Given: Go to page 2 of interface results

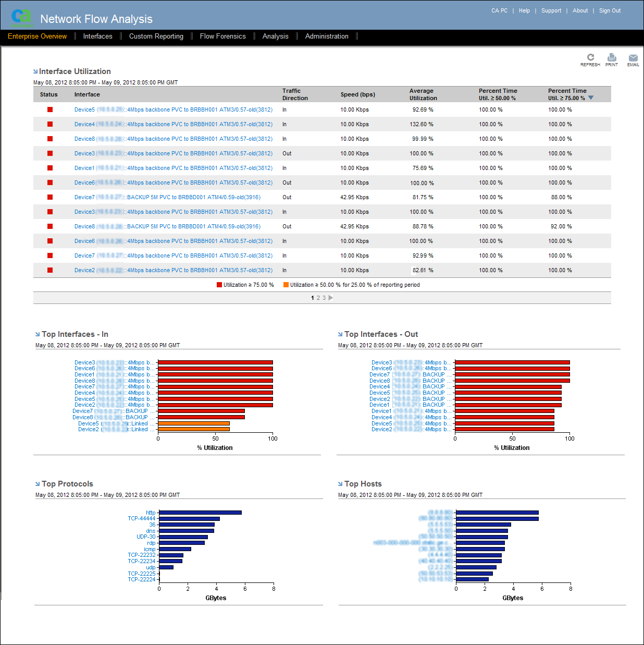Looking at the screenshot, I should click(318, 297).
